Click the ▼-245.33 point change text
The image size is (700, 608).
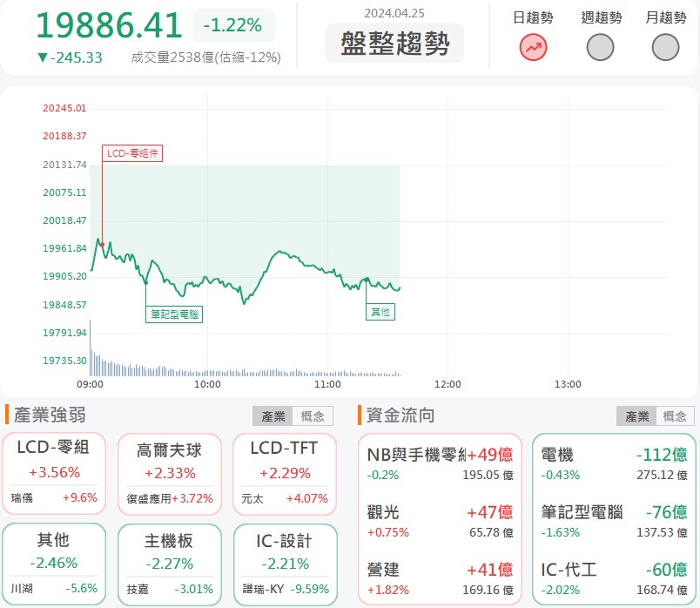(x=71, y=57)
